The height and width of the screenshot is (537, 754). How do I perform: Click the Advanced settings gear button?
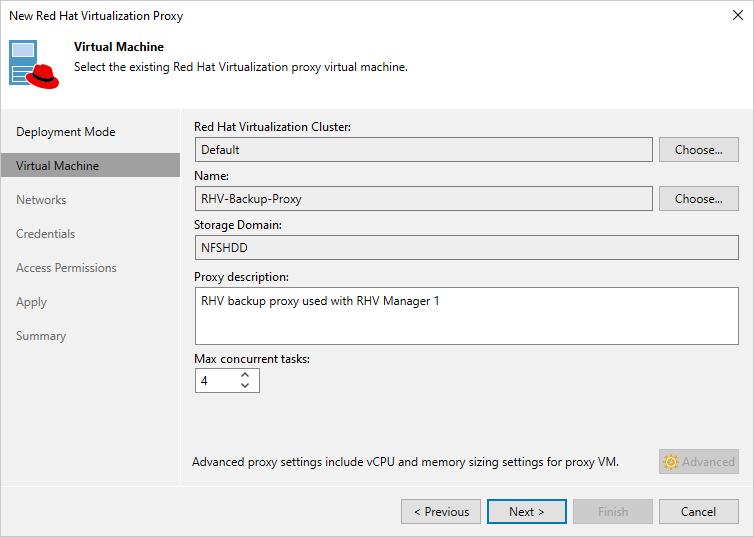(x=699, y=461)
